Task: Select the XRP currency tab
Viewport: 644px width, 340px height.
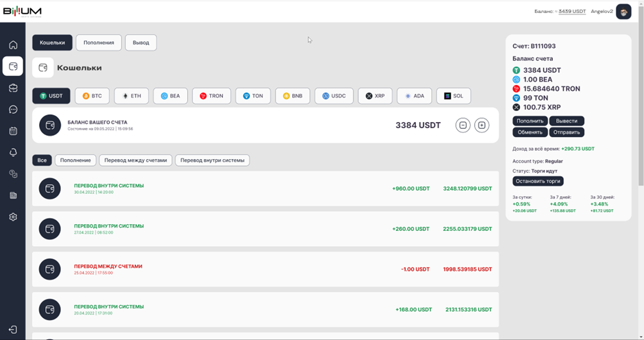Action: [375, 96]
